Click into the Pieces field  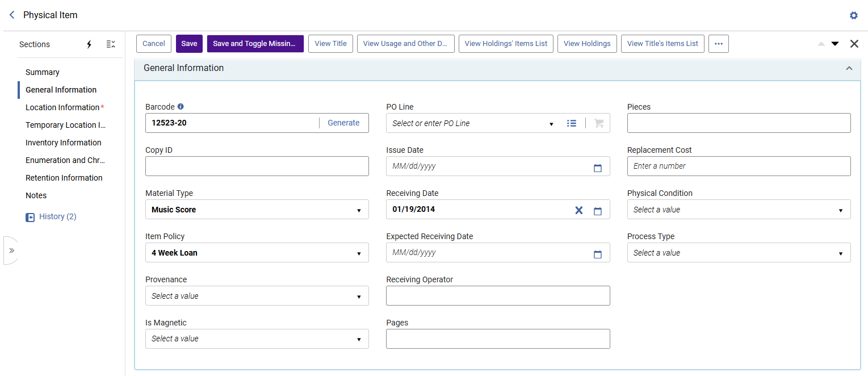(x=739, y=123)
